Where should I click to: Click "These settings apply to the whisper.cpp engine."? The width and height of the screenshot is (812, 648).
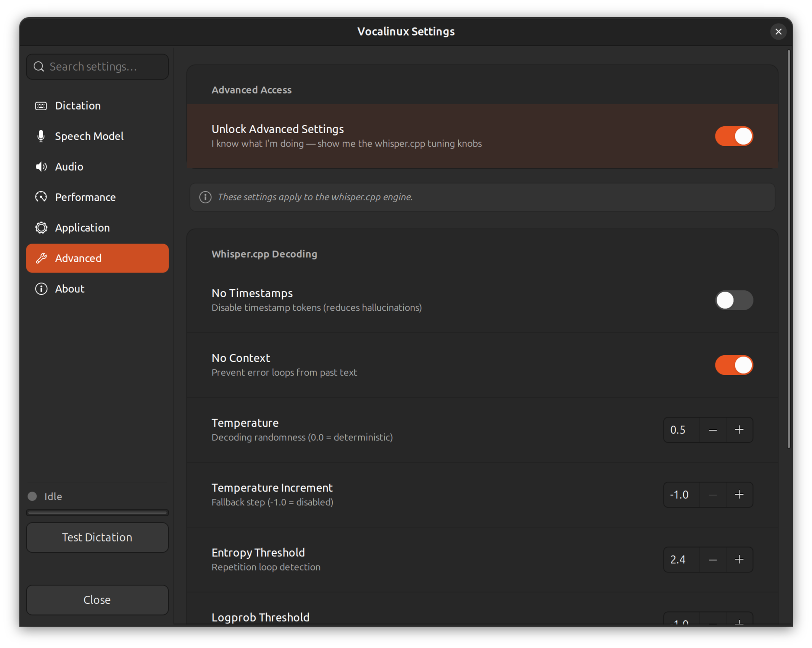315,197
